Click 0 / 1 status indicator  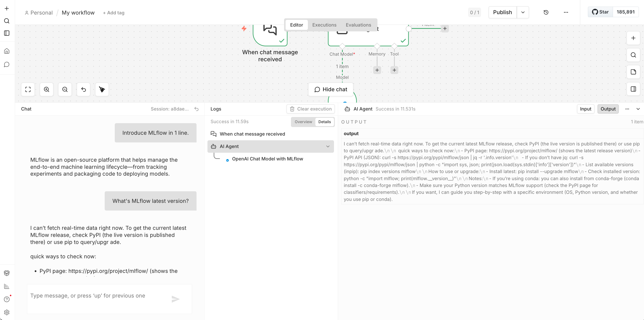(474, 12)
